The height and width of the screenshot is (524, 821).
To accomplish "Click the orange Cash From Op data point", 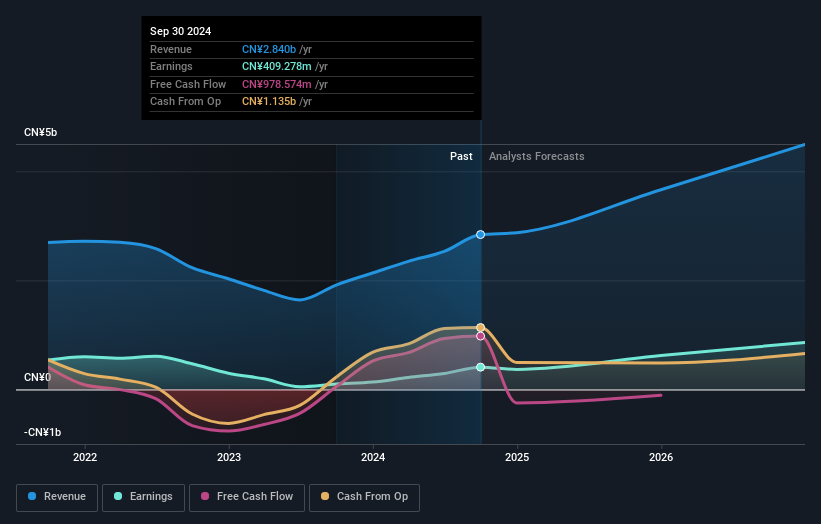I will 480,328.
